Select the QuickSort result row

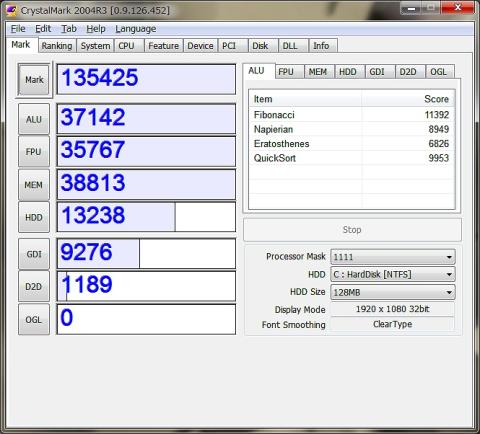352,158
